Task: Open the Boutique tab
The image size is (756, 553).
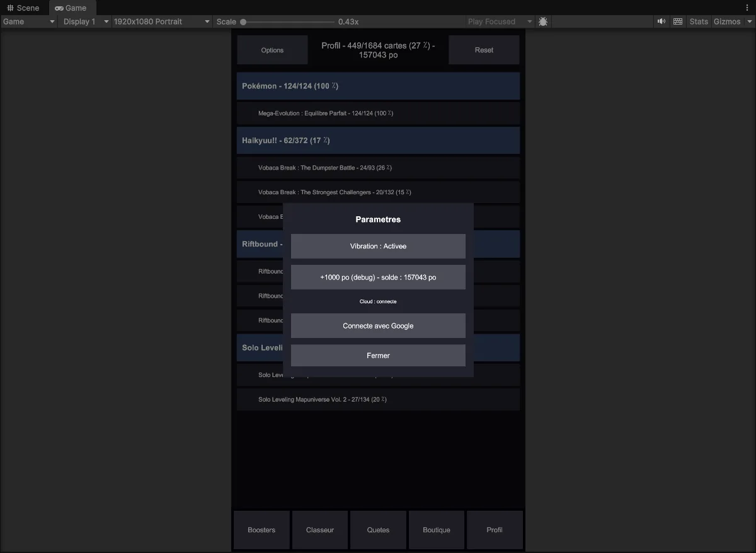Action: coord(437,530)
